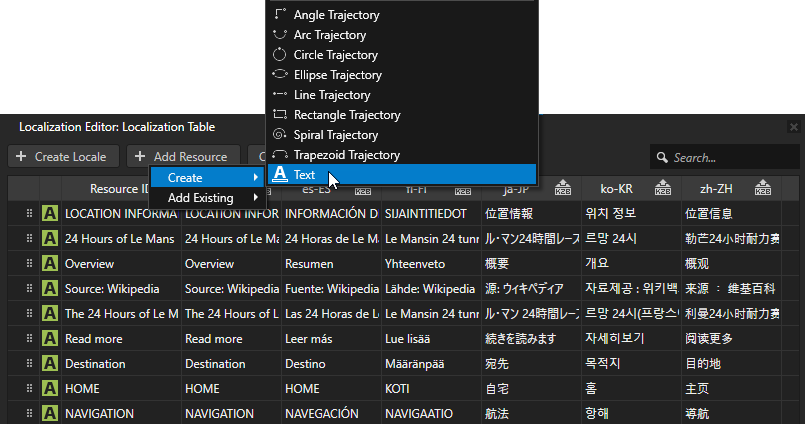Choose Arc Trajectory from the submenu

[x=332, y=35]
